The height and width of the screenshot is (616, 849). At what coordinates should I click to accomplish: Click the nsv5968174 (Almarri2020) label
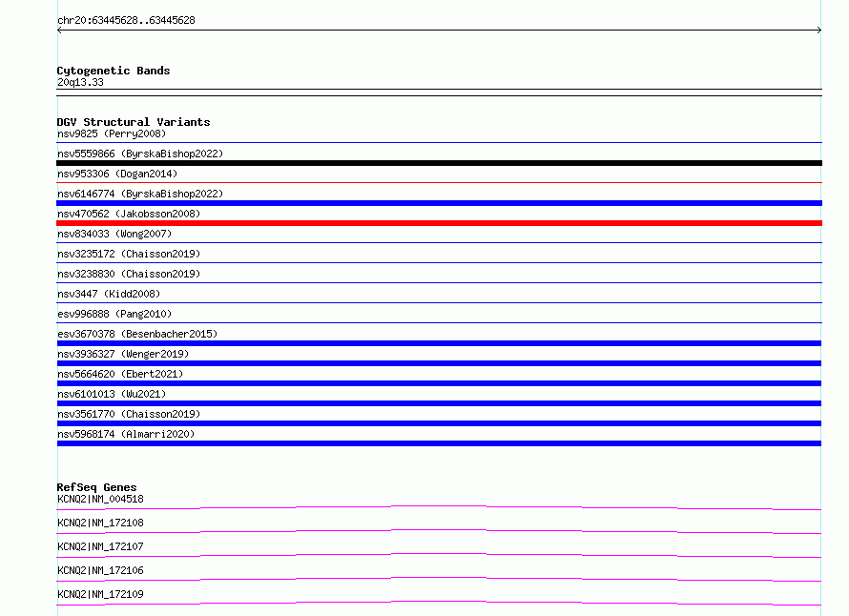click(x=126, y=434)
